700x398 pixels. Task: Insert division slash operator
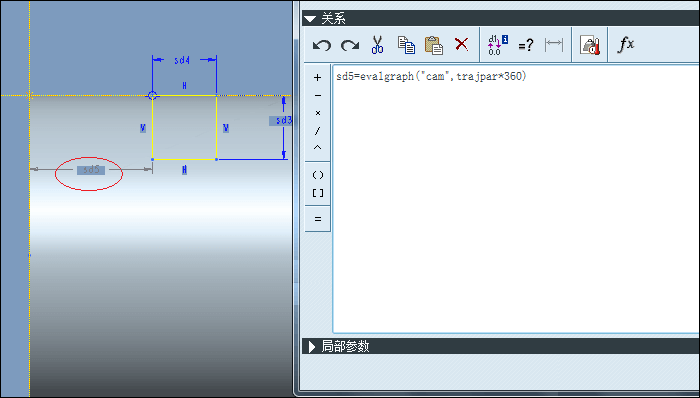[317, 131]
